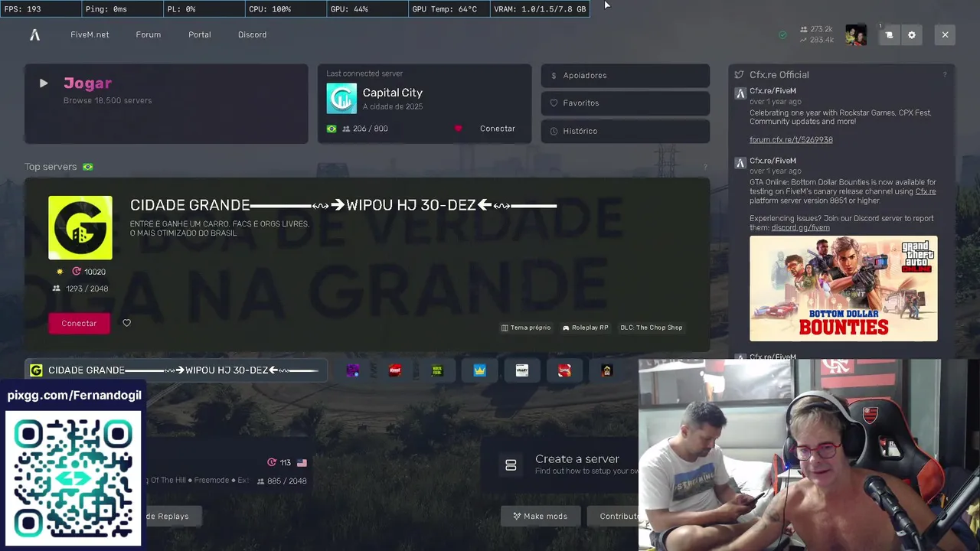
Task: Click the Brazil flag near Top servers
Action: (88, 167)
